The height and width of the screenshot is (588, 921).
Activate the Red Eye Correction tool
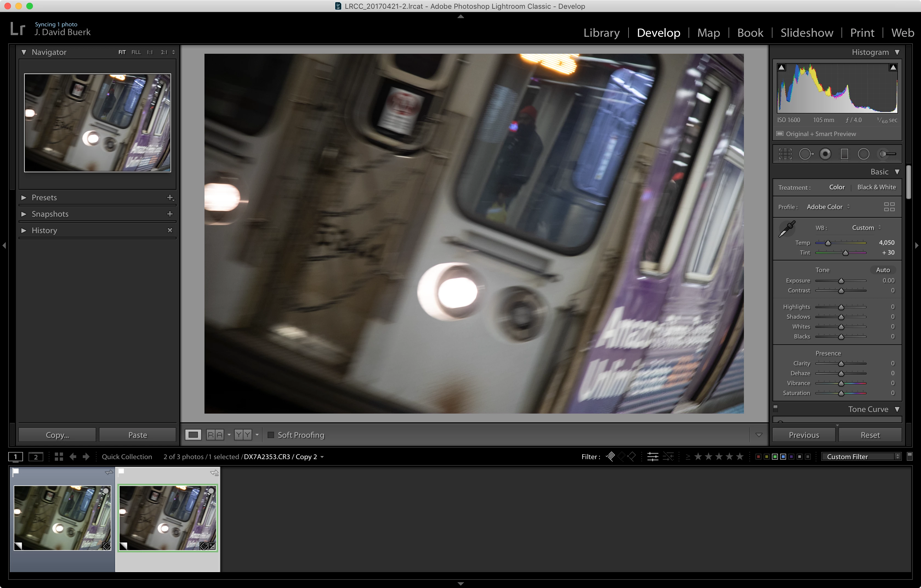[825, 154]
